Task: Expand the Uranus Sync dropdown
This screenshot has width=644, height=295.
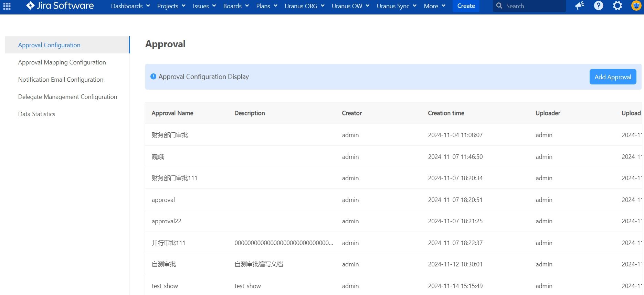Action: pos(397,6)
